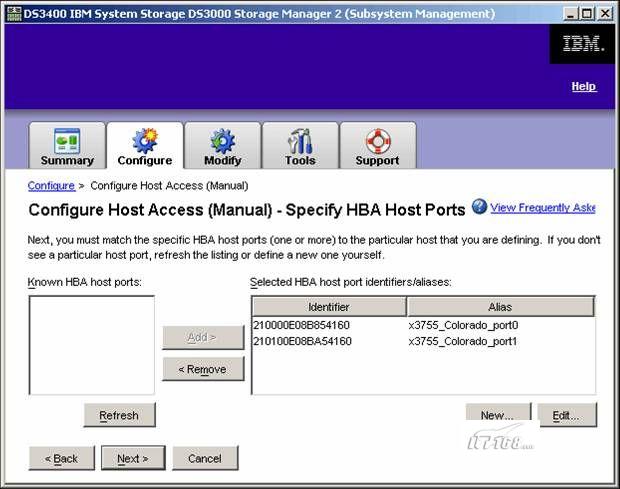
Task: Close the Storage Manager window
Action: click(605, 14)
